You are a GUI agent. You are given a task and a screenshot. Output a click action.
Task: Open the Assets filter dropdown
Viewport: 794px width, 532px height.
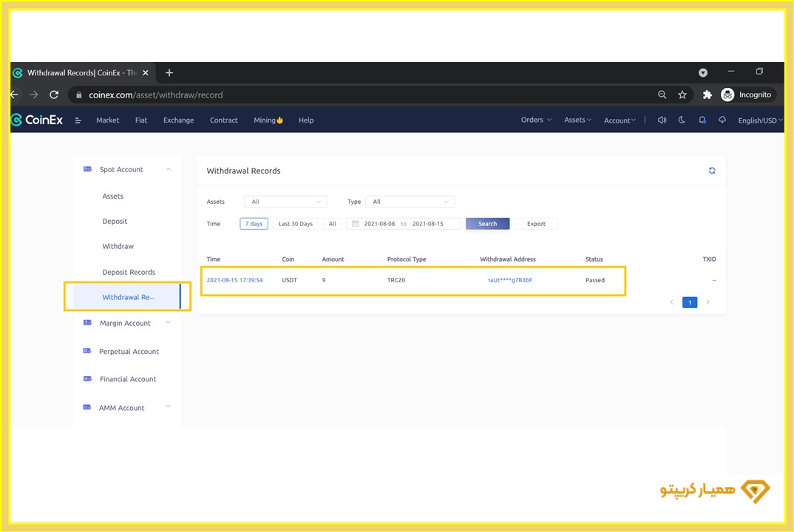285,202
